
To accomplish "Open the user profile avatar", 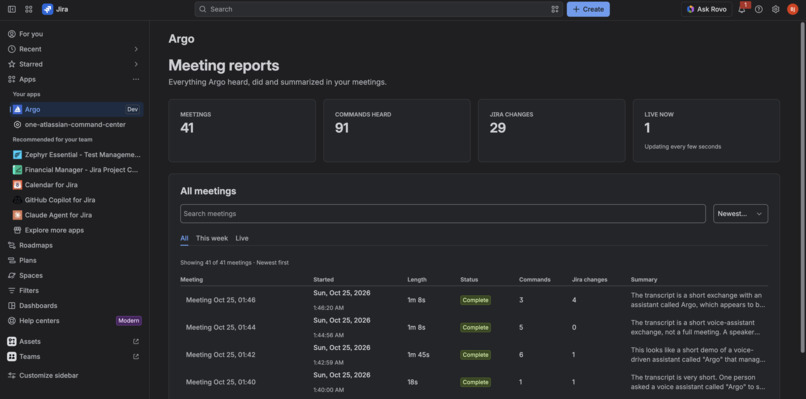I will coord(792,9).
